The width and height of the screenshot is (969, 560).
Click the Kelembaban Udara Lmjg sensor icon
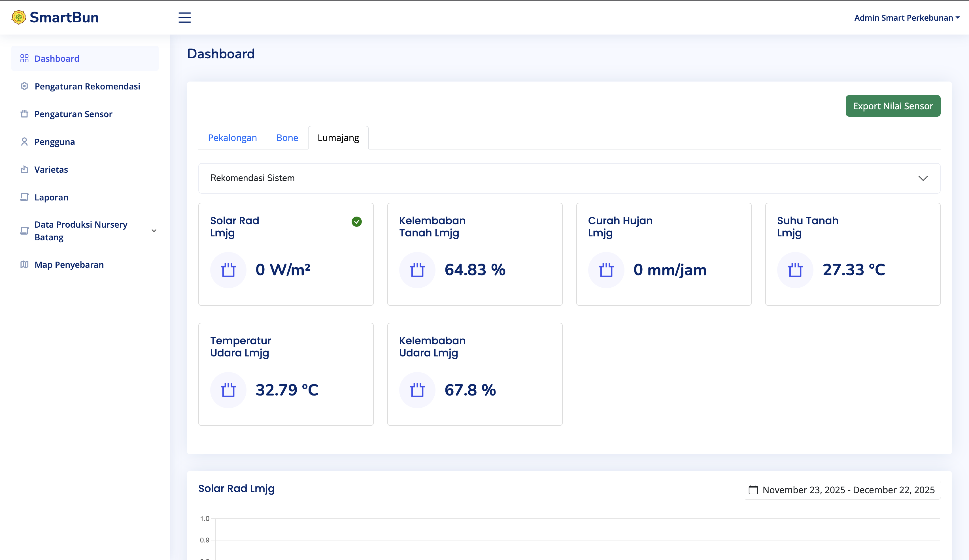417,390
